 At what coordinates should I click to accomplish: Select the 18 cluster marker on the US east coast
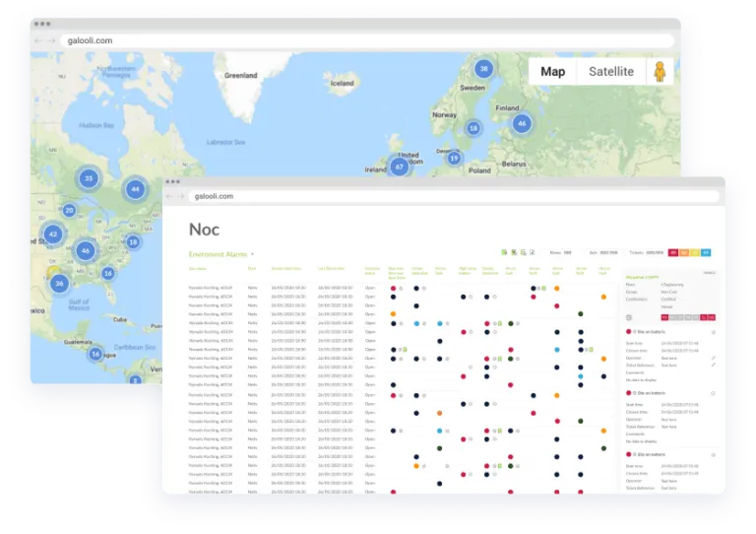[x=133, y=241]
